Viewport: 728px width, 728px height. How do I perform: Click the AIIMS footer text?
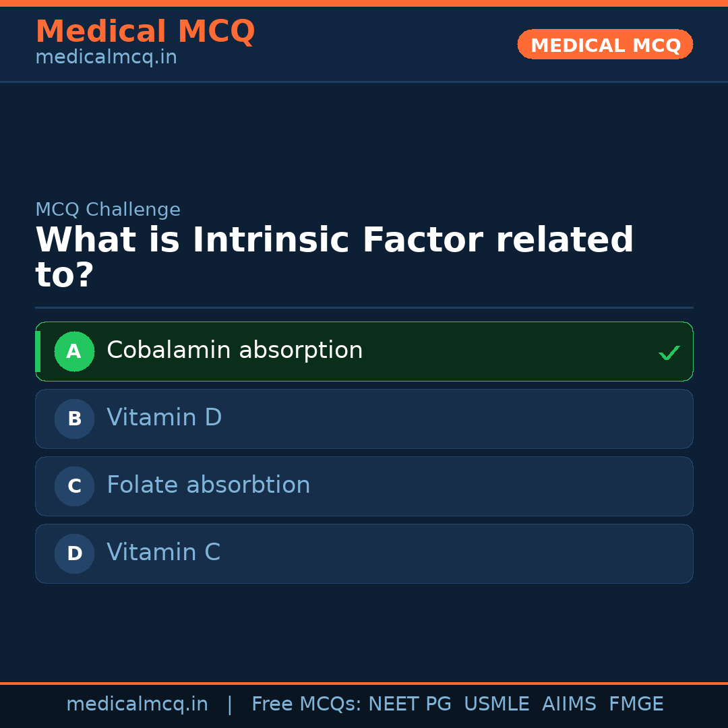[569, 704]
